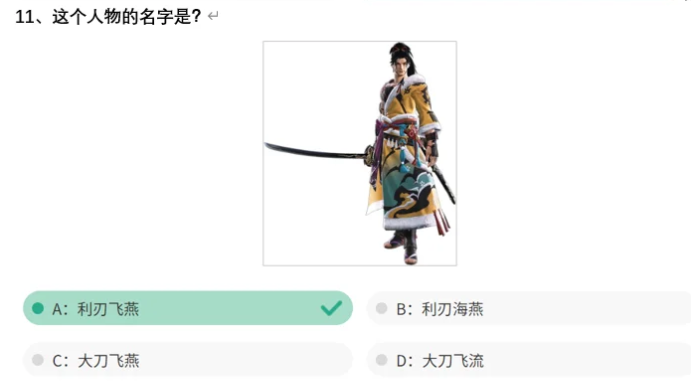Viewport: 691px width, 386px height.
Task: Click the return arrow symbol after the question
Action: point(213,16)
